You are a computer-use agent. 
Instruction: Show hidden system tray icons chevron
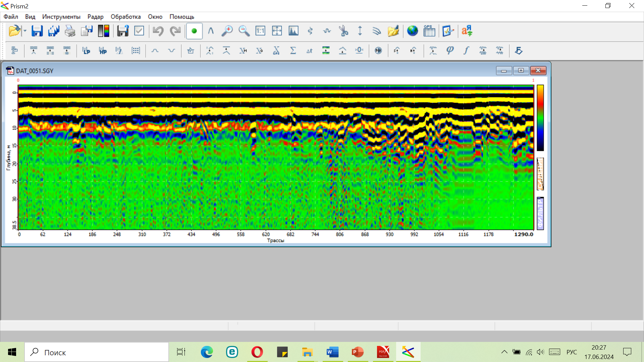click(x=504, y=352)
